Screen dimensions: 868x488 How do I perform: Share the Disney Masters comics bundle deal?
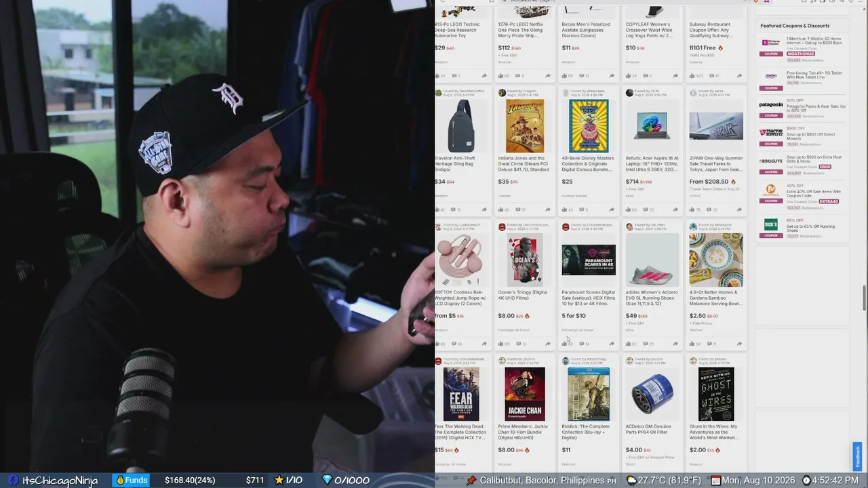[x=612, y=209]
